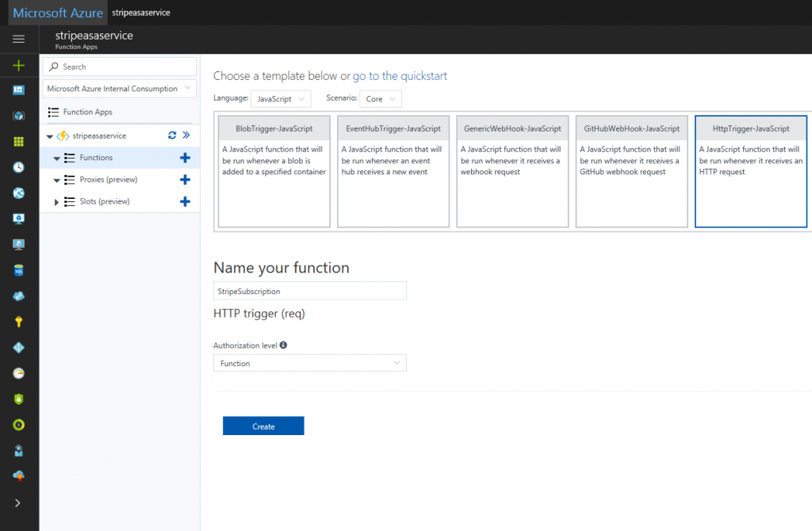Image resolution: width=812 pixels, height=531 pixels.
Task: Click the Microsoft Azure logo link
Action: (x=58, y=13)
